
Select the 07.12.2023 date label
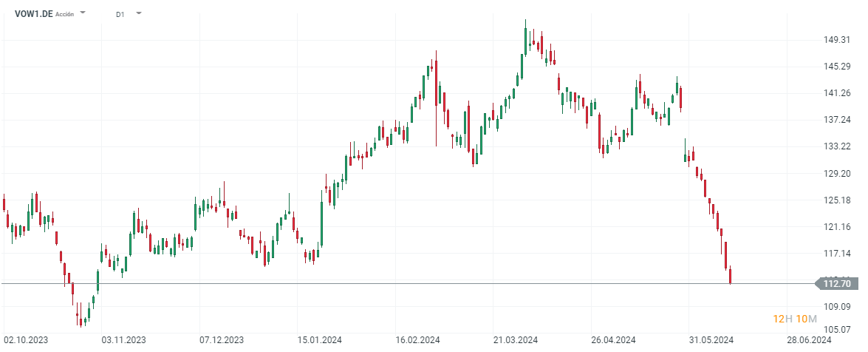tap(221, 340)
